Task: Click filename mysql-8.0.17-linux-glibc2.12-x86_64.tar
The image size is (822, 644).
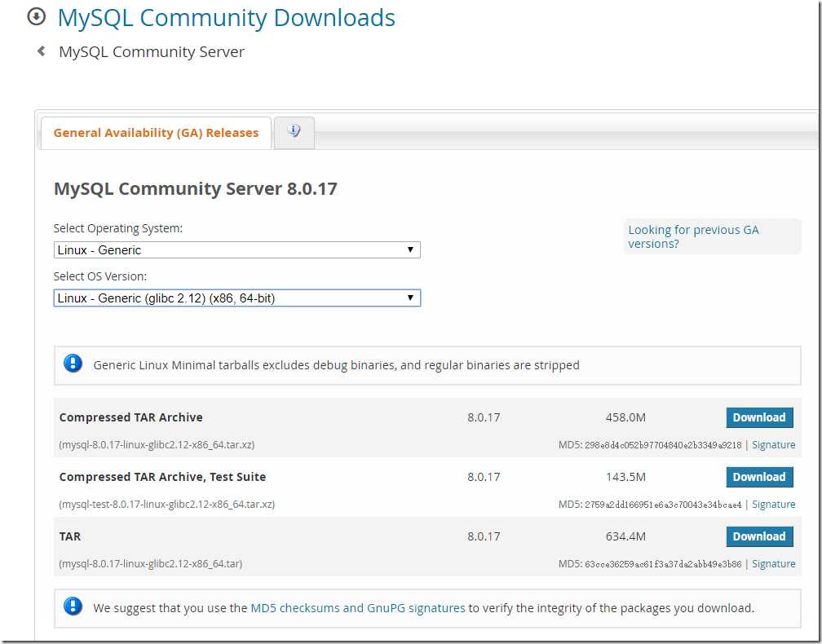Action: click(150, 564)
